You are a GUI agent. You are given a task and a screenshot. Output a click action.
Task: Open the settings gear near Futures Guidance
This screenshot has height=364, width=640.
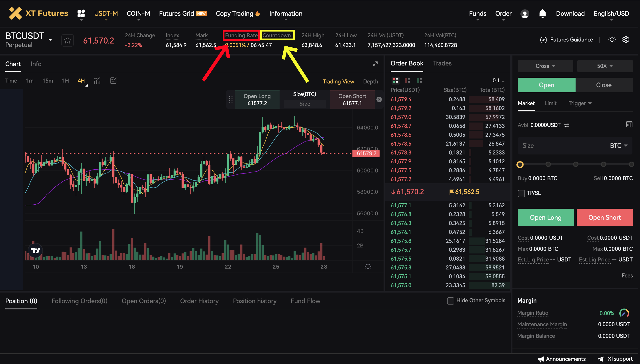pyautogui.click(x=626, y=40)
